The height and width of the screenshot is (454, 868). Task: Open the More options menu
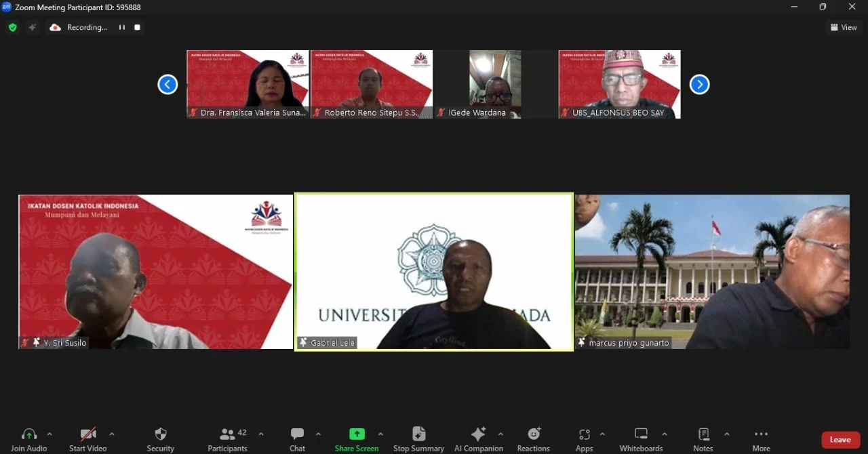click(x=761, y=439)
